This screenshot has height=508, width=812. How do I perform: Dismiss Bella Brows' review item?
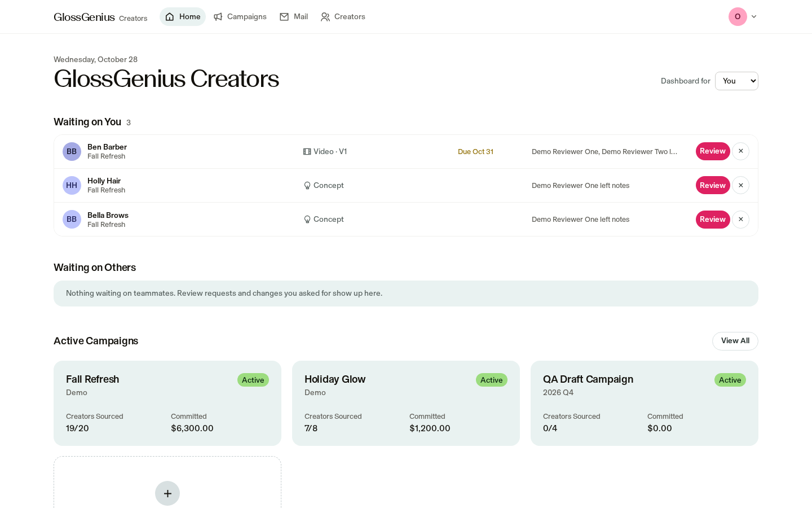point(741,220)
